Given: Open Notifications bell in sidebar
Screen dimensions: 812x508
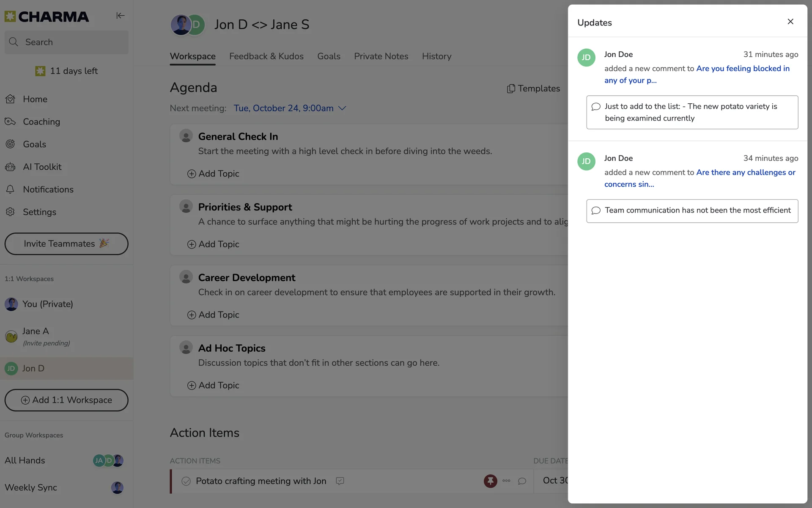Looking at the screenshot, I should (48, 189).
